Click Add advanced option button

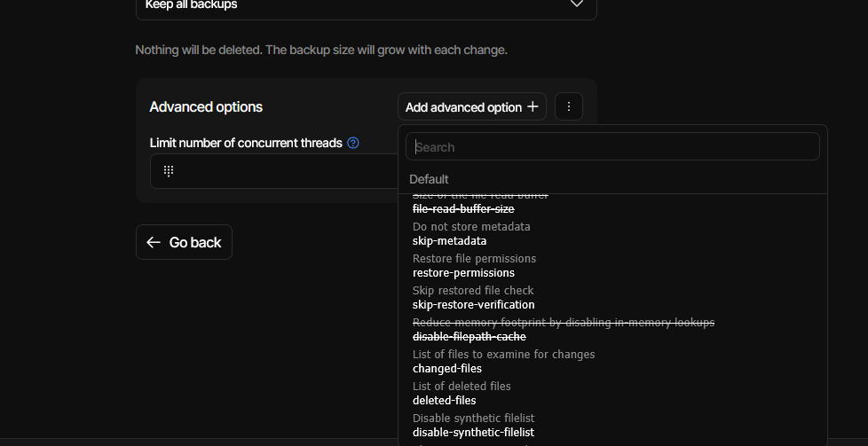(x=471, y=107)
